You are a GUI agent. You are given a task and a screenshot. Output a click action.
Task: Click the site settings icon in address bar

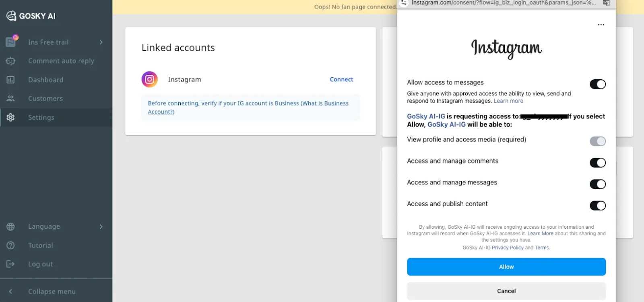pyautogui.click(x=404, y=3)
